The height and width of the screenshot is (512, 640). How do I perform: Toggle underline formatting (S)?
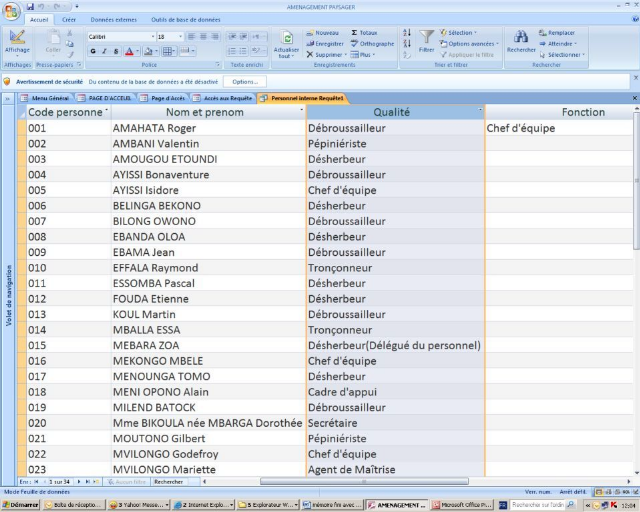coord(114,51)
